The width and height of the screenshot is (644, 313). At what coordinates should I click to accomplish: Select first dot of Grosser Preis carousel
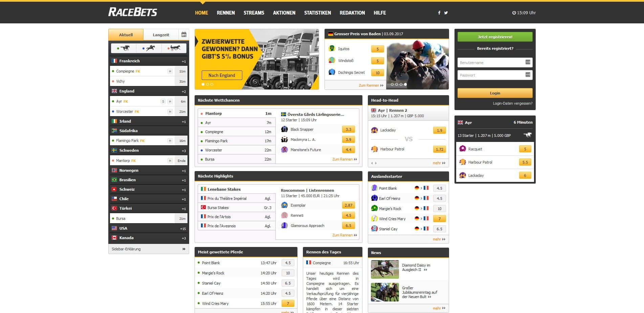pyautogui.click(x=392, y=84)
